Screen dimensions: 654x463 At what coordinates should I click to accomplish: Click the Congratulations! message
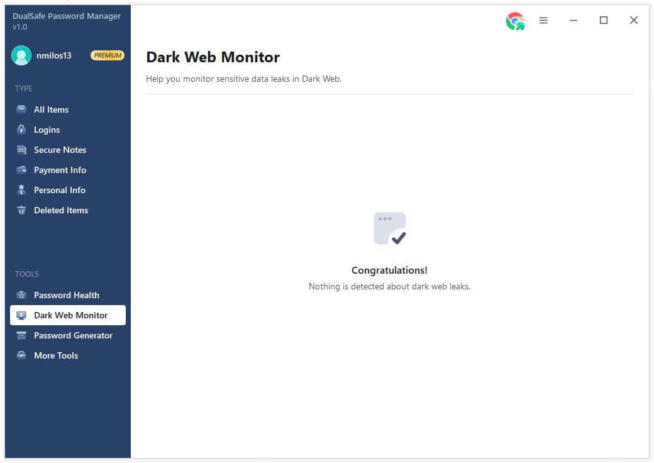[x=389, y=270]
